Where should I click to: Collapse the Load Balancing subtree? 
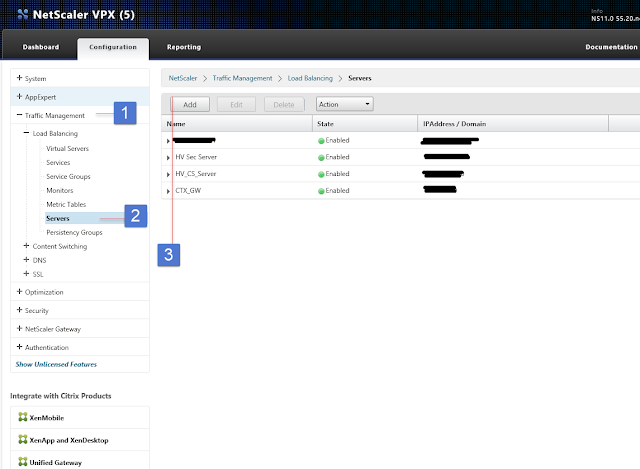pyautogui.click(x=27, y=133)
